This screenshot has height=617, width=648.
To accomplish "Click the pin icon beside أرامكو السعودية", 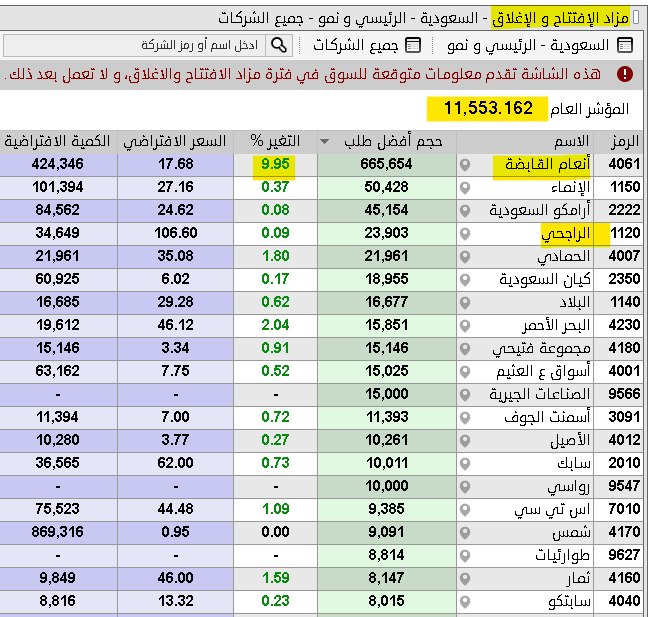I will [x=465, y=211].
